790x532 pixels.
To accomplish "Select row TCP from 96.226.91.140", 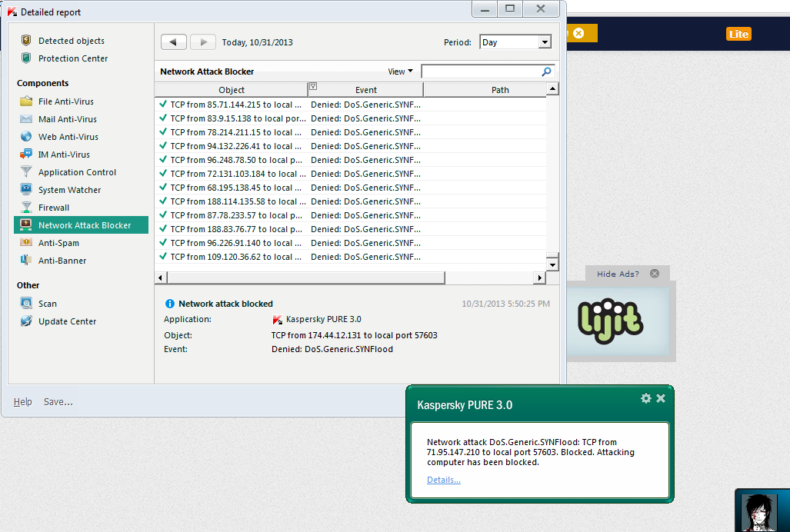I will 351,243.
